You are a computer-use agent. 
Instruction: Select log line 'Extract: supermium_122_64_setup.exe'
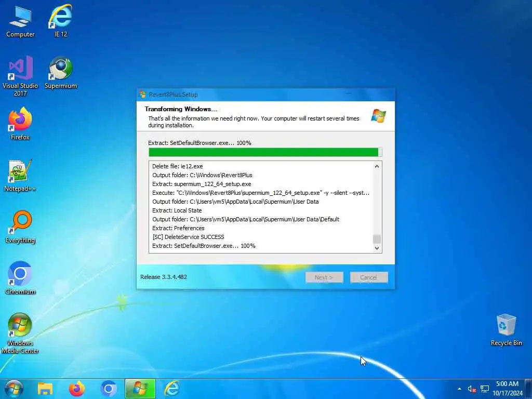(202, 184)
